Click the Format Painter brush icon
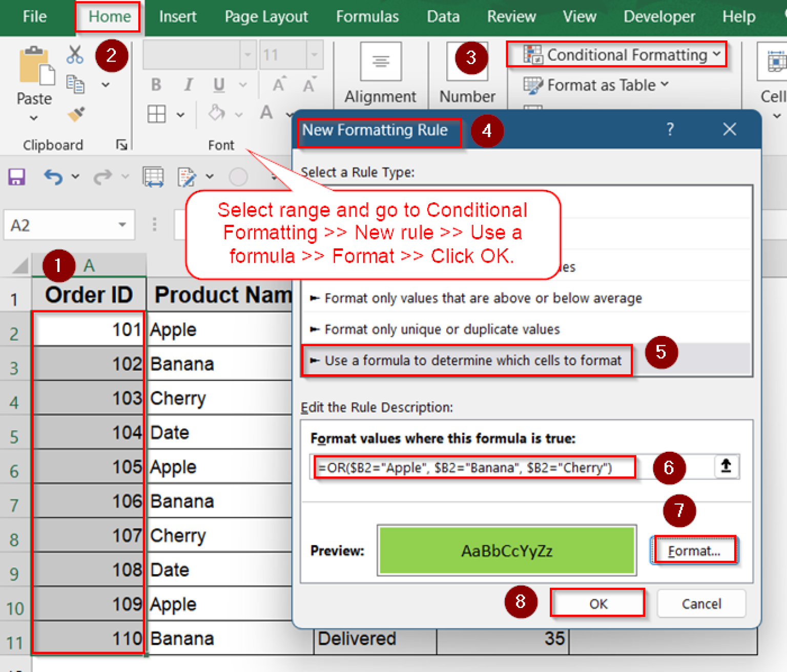 [76, 114]
